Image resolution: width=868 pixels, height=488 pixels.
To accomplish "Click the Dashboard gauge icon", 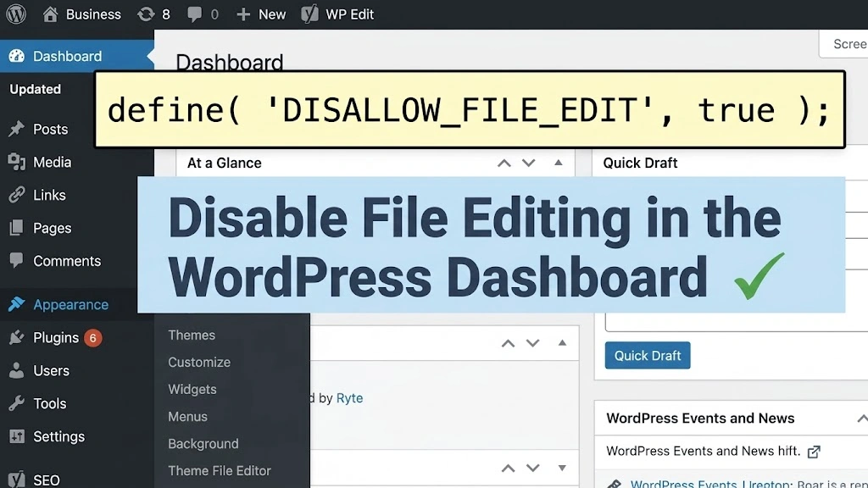I will [17, 56].
